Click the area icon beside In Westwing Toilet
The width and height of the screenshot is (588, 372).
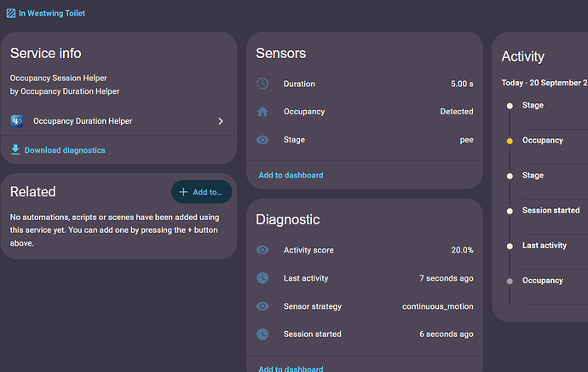[11, 14]
